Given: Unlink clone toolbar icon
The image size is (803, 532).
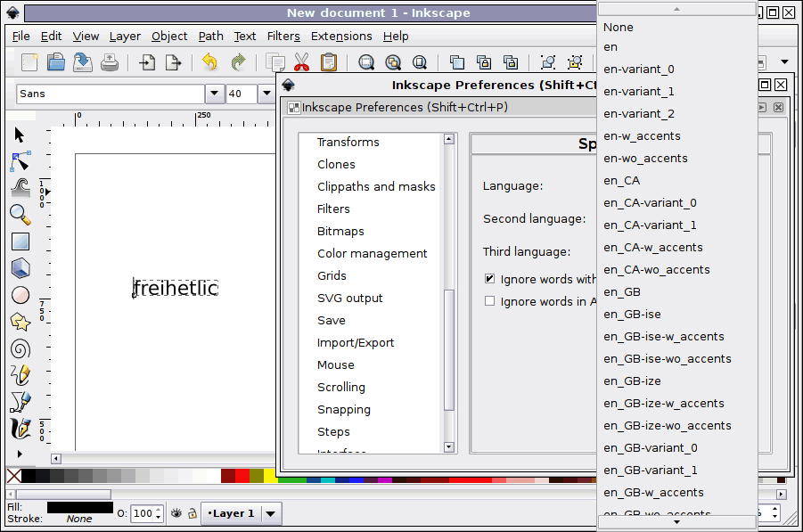Looking at the screenshot, I should click(510, 62).
